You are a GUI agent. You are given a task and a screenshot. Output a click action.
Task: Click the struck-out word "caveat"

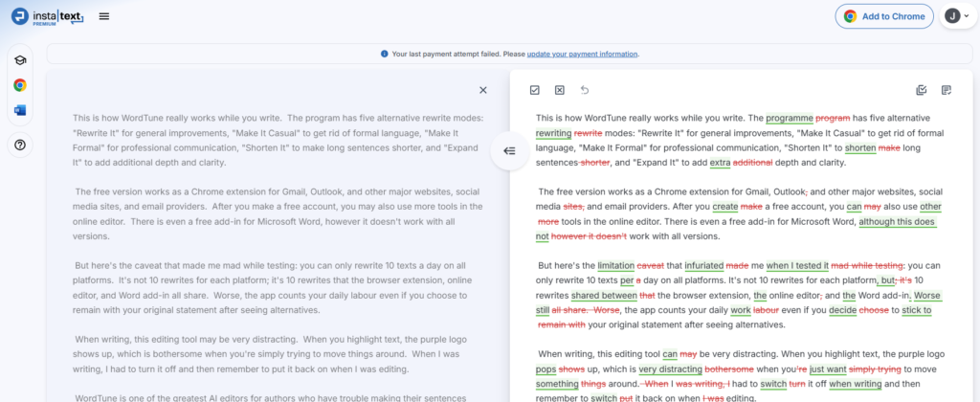(652, 266)
